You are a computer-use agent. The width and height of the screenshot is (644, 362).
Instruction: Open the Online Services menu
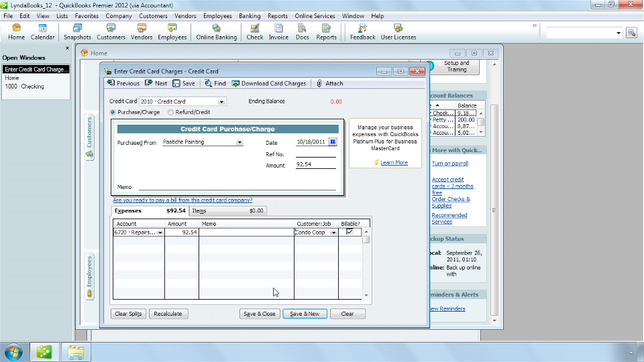(315, 16)
